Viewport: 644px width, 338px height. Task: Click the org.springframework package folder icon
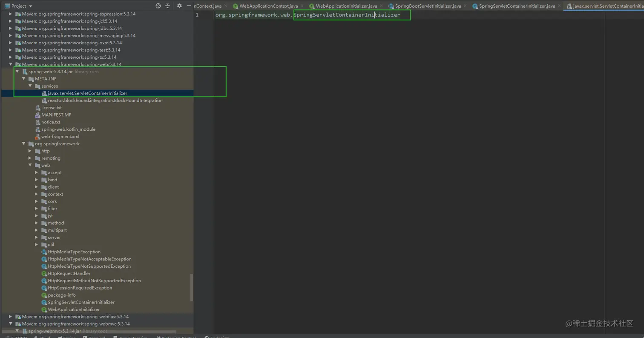coord(31,144)
